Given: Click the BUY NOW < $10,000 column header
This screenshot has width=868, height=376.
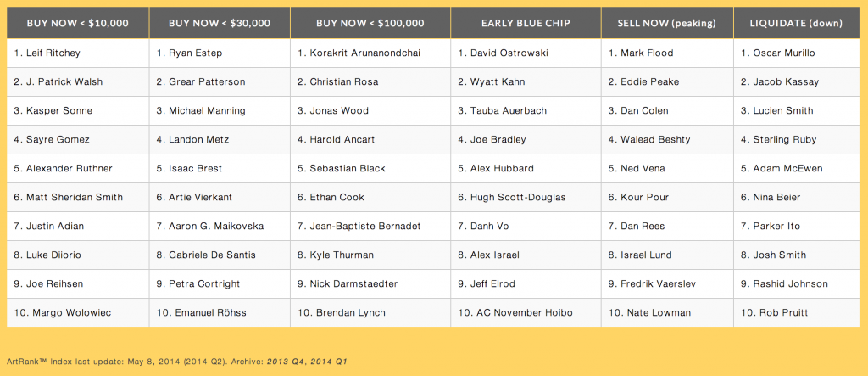Looking at the screenshot, I should 77,23.
